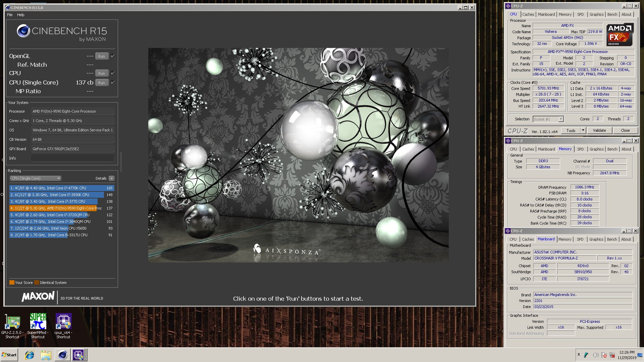The height and width of the screenshot is (362, 644).
Task: Select ranking row Intel Core i7-3720QM
Action: [x=62, y=215]
